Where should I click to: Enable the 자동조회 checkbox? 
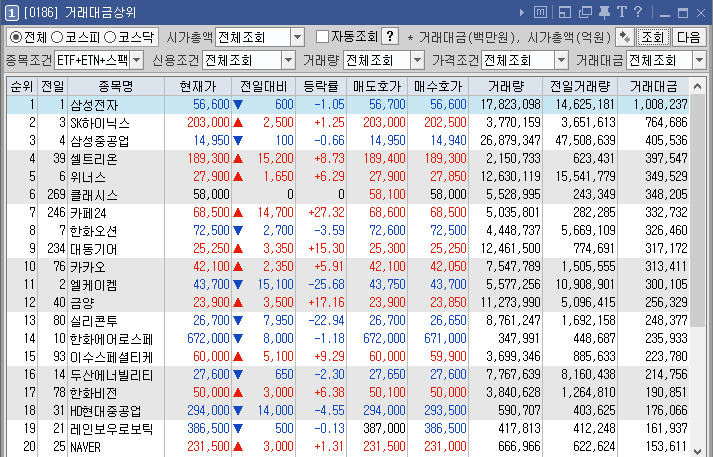pyautogui.click(x=322, y=37)
